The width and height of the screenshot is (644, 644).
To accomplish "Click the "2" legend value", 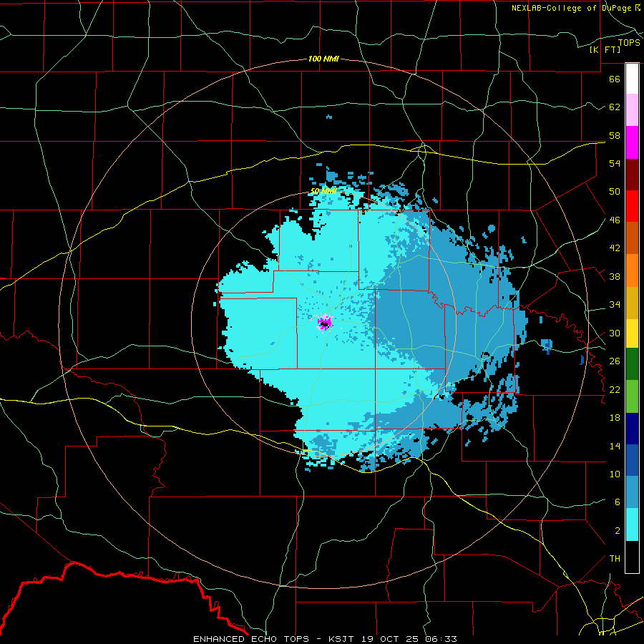I will coord(618,531).
